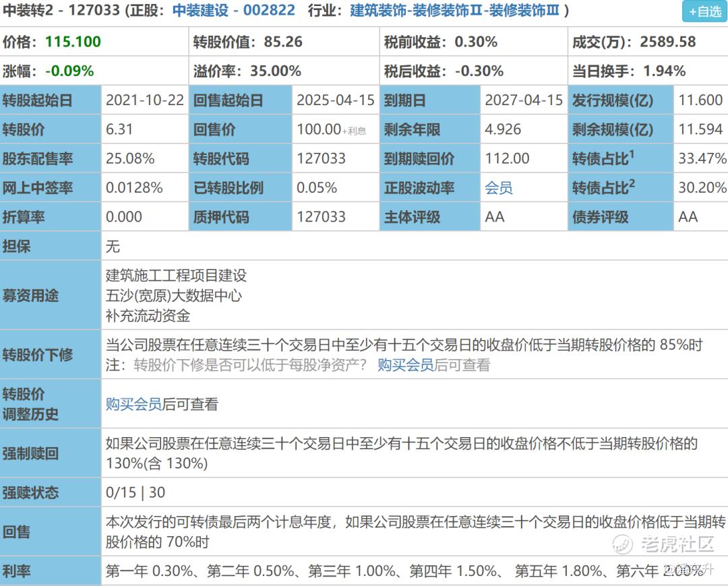Screen dimensions: 728x586
Task: Click the 债券评级 value AA
Action: (688, 217)
